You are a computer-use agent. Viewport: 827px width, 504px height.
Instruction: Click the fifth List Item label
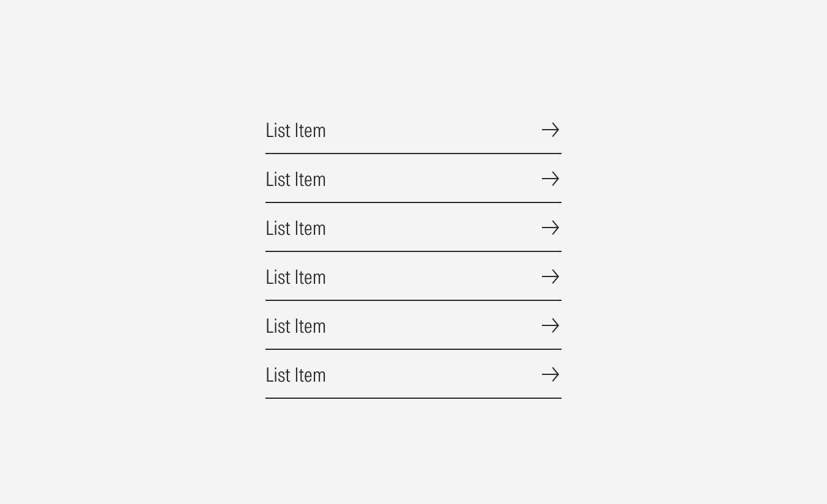[295, 326]
